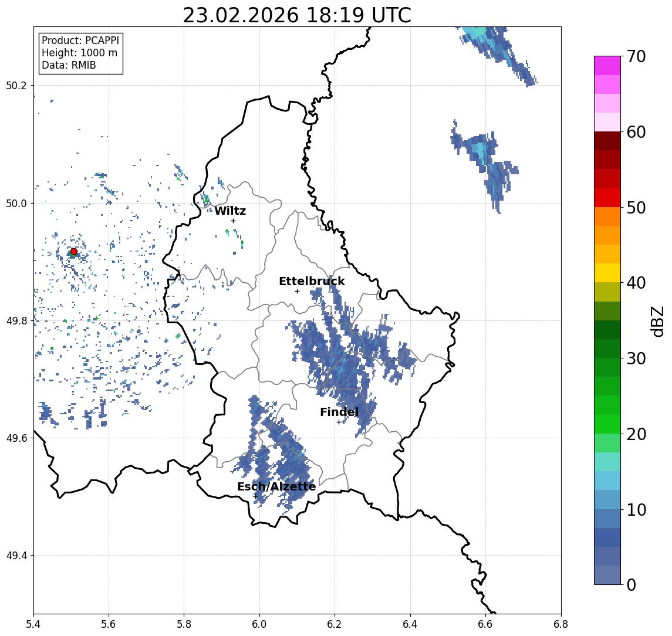This screenshot has height=636, width=672.
Task: Click the 50 tick on colorbar
Action: point(636,208)
